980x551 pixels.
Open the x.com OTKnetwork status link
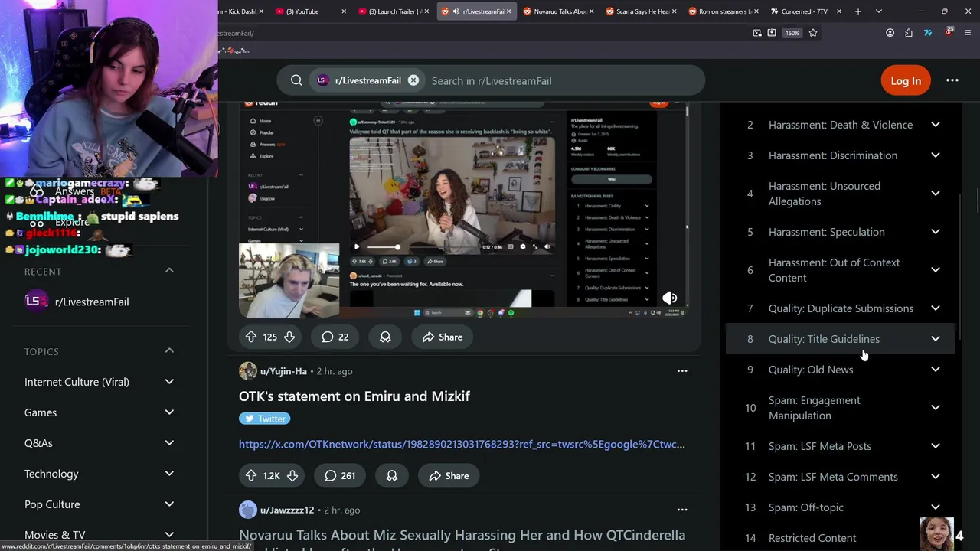462,444
